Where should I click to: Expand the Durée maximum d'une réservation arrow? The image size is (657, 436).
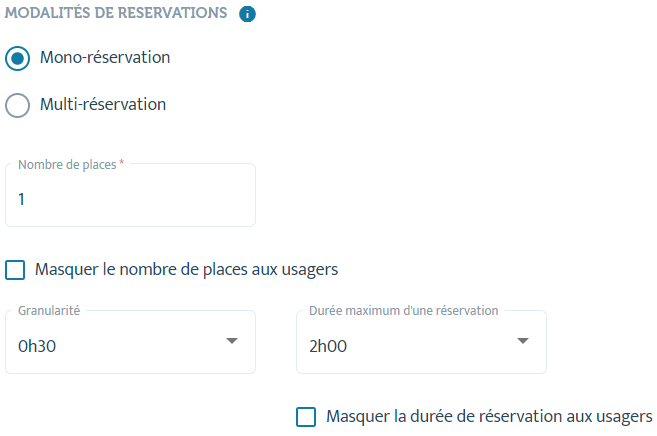(x=522, y=341)
